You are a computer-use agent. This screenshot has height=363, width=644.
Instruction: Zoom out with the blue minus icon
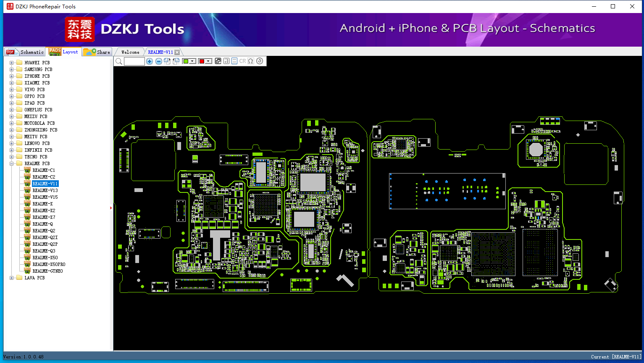coord(159,61)
